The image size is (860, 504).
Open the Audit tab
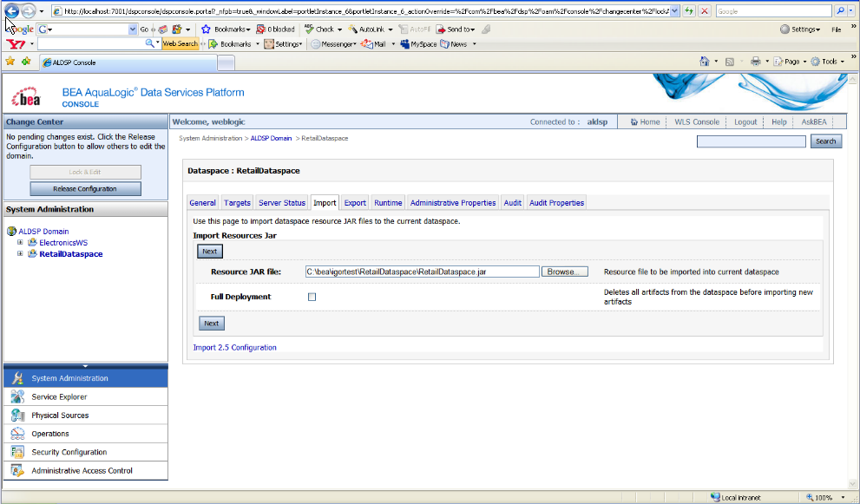(512, 202)
